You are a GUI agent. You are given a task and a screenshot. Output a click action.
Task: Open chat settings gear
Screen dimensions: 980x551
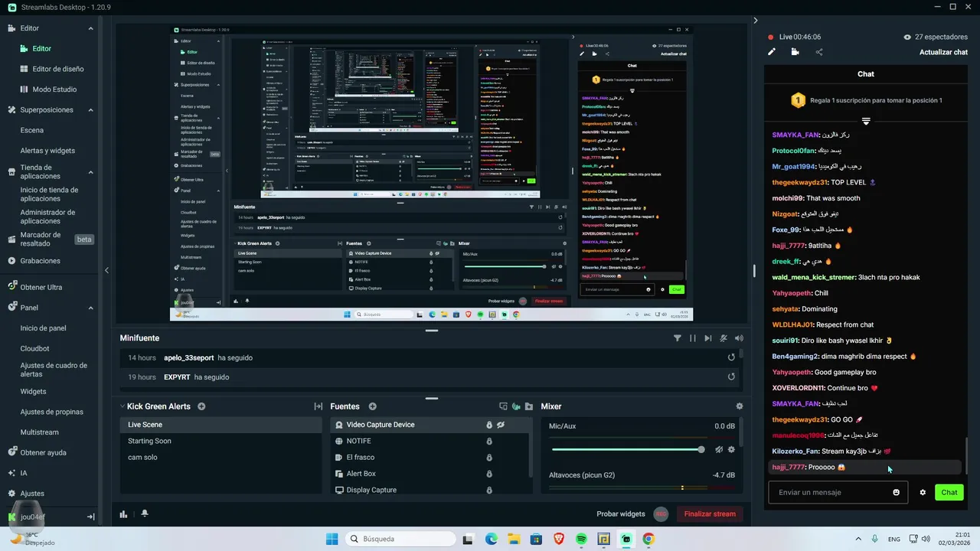(x=923, y=492)
